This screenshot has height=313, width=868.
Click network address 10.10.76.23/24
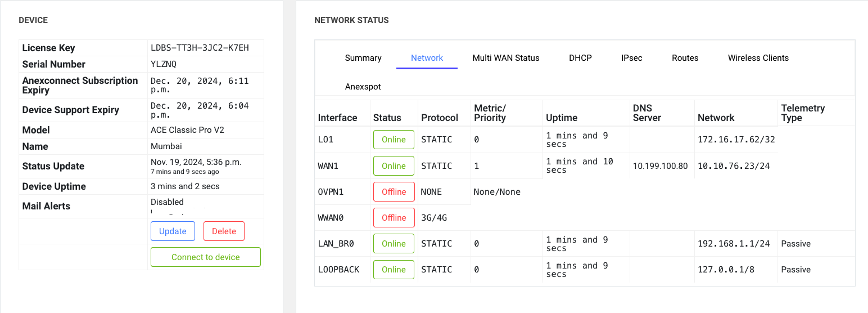point(734,166)
